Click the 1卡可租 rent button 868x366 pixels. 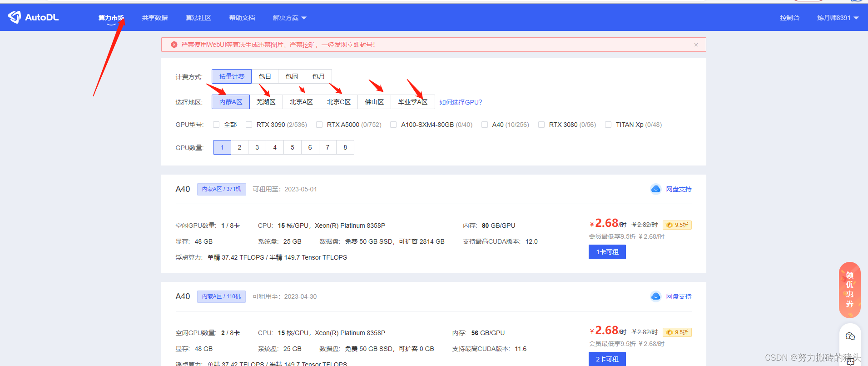coord(607,252)
